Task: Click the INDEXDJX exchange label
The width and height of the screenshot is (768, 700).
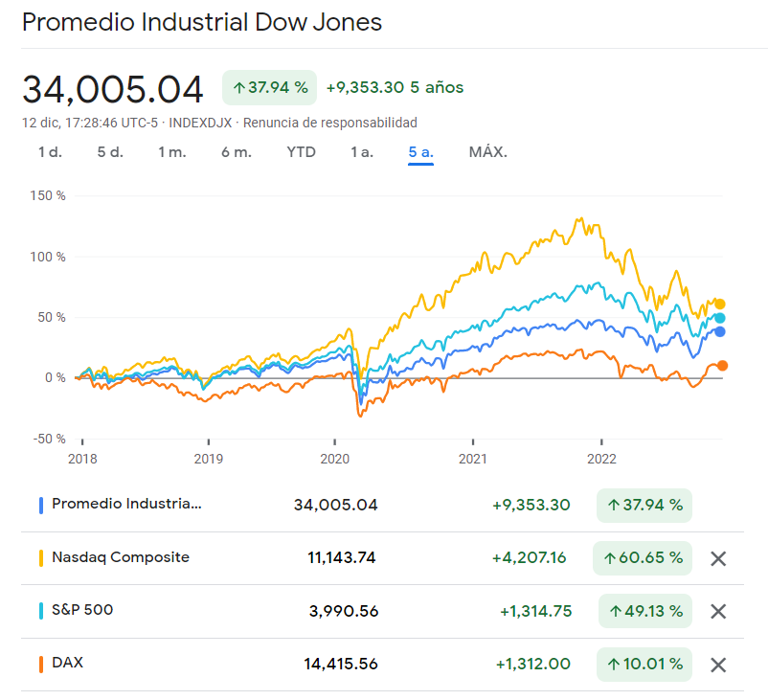Action: [x=200, y=123]
